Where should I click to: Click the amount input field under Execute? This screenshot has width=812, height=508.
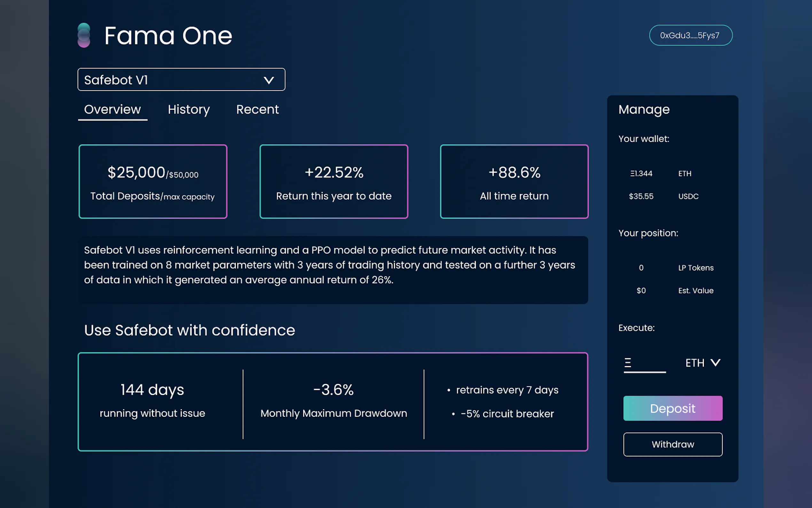point(648,363)
